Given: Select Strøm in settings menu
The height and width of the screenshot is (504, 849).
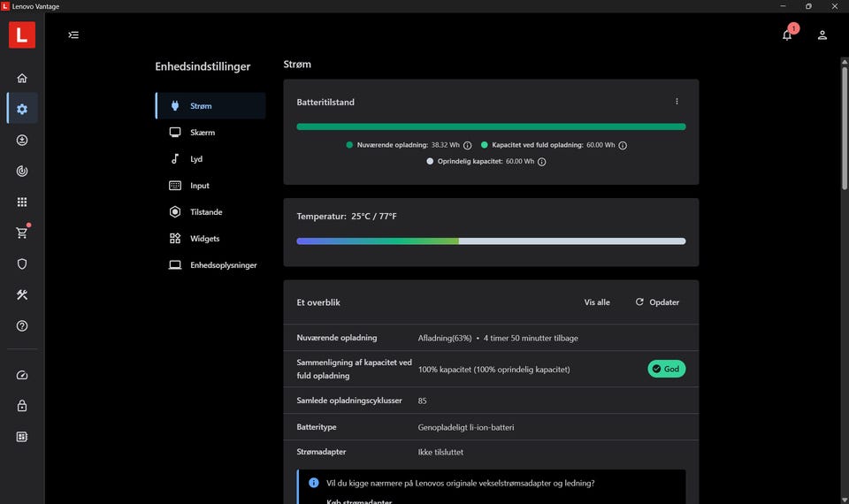Looking at the screenshot, I should [210, 105].
